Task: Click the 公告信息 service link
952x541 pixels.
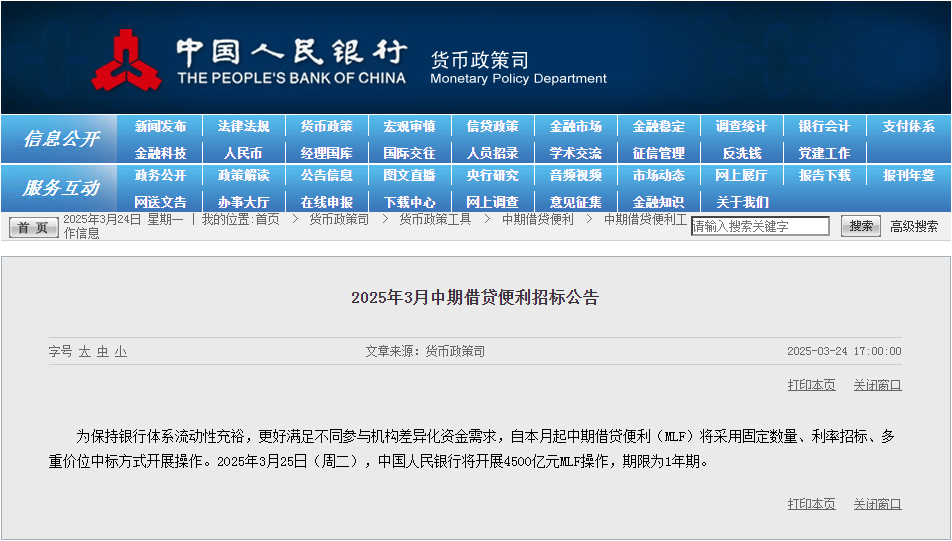Action: [x=326, y=176]
